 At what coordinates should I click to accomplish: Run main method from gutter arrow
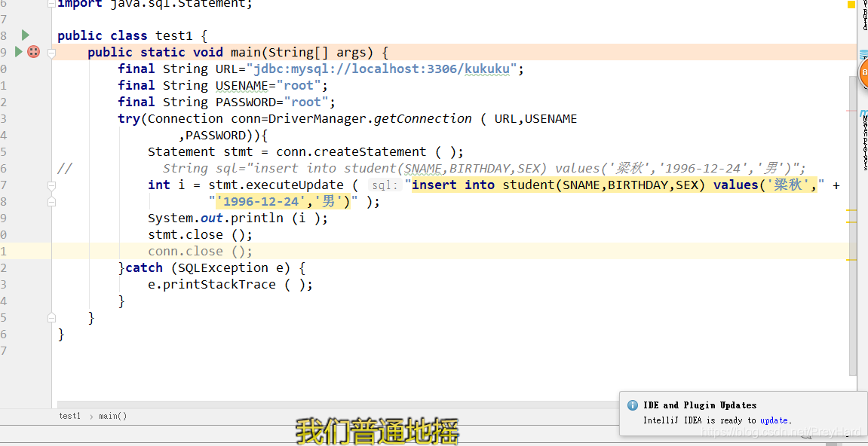(18, 52)
